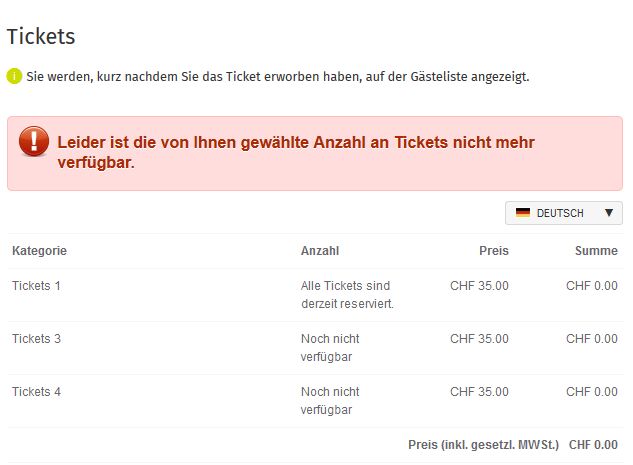Select the Tickets 4 row label

pos(36,392)
